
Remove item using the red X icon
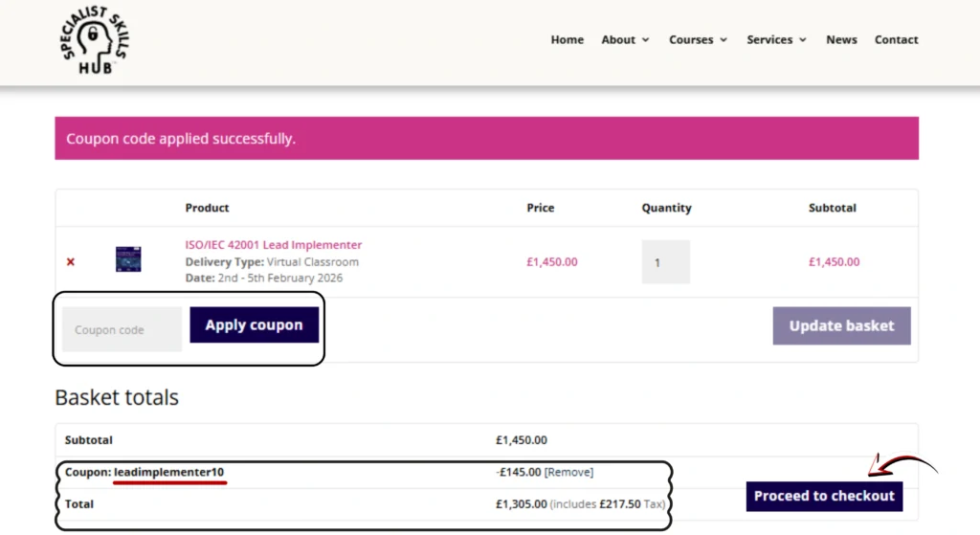point(71,261)
